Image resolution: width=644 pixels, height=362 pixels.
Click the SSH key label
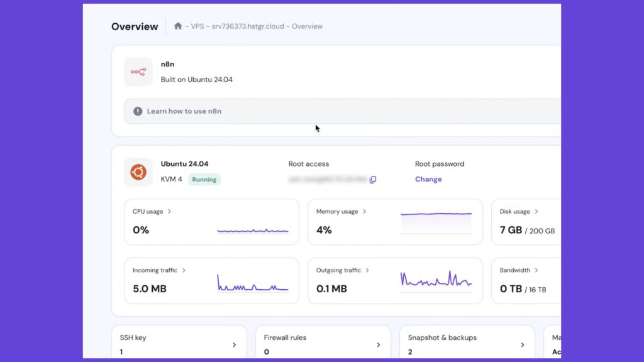point(133,337)
